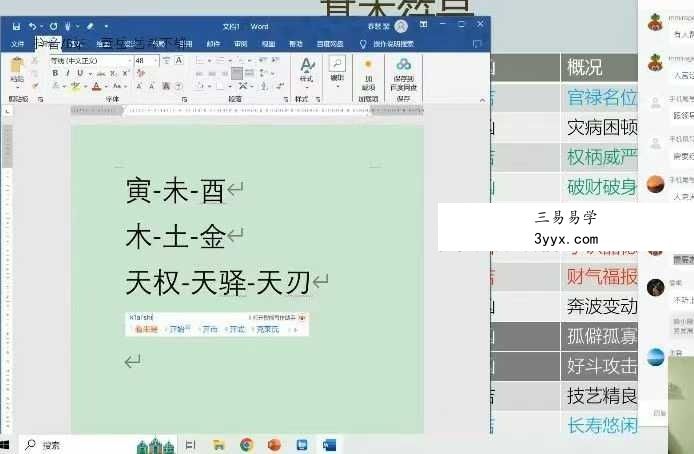Click the text line 寅-未-酉
This screenshot has width=694, height=454.
pos(175,191)
